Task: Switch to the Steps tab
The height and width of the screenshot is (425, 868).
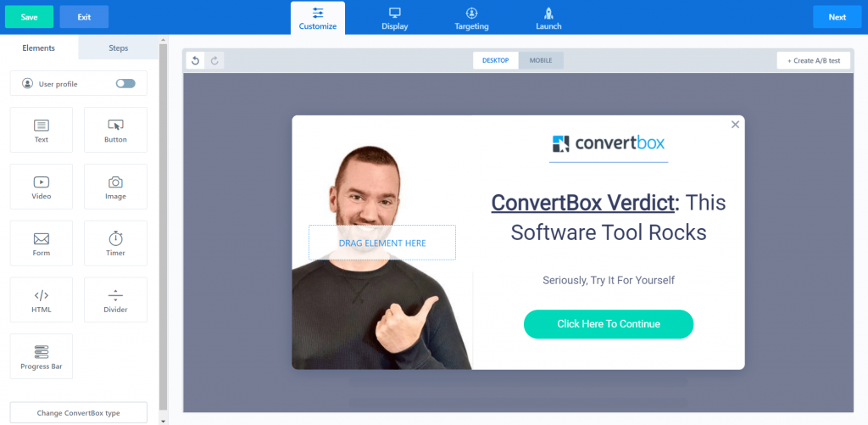Action: coord(119,48)
